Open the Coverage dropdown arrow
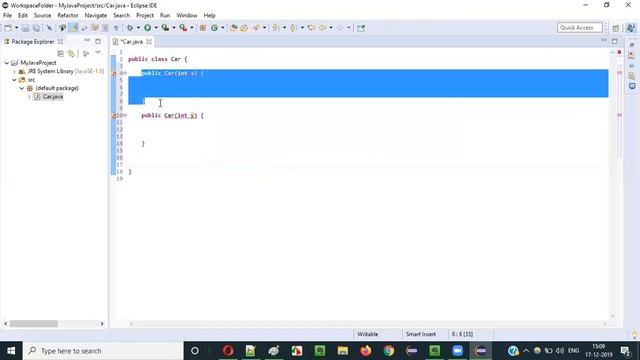The width and height of the screenshot is (640, 360). pos(174,28)
